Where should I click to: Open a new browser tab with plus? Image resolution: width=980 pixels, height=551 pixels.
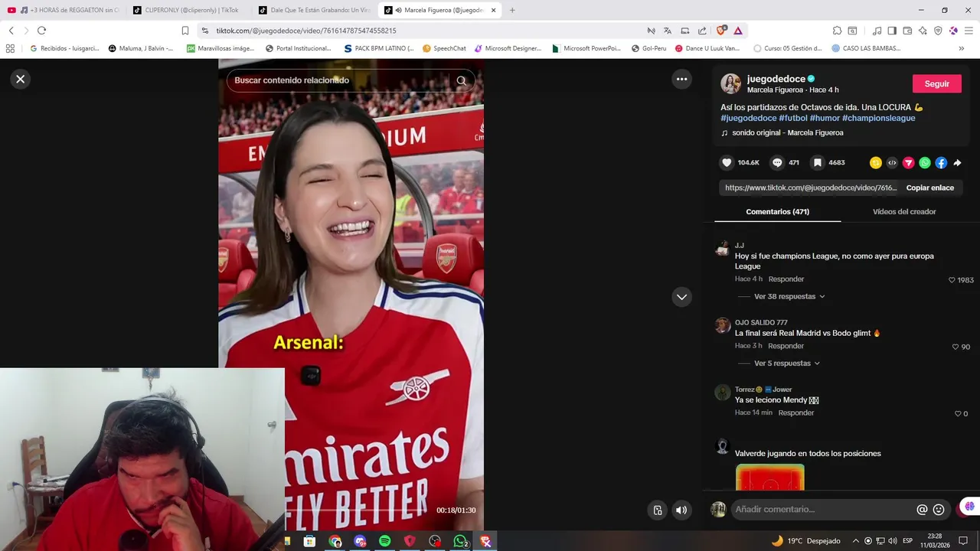click(x=512, y=10)
